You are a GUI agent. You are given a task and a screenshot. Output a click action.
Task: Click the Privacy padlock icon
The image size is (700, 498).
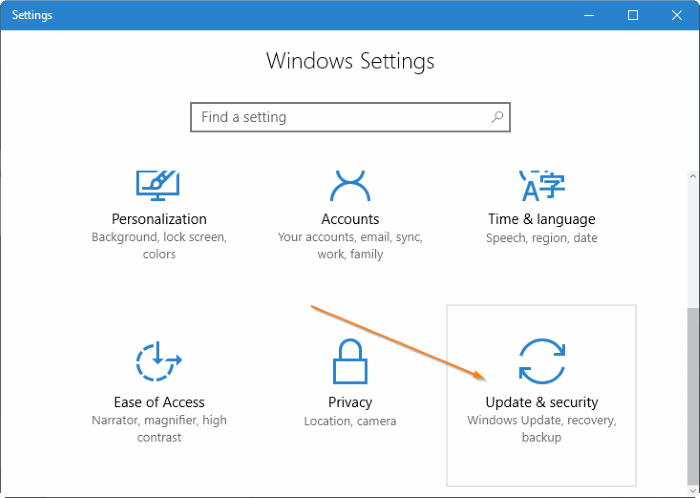(350, 362)
